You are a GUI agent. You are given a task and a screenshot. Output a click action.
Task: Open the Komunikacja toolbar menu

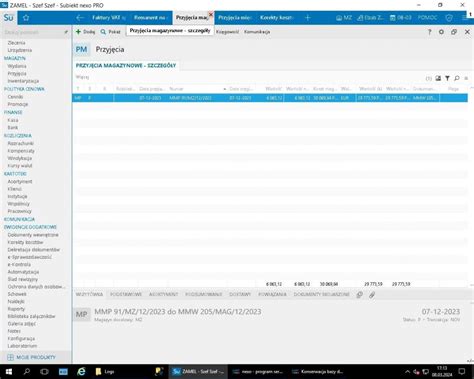point(257,32)
